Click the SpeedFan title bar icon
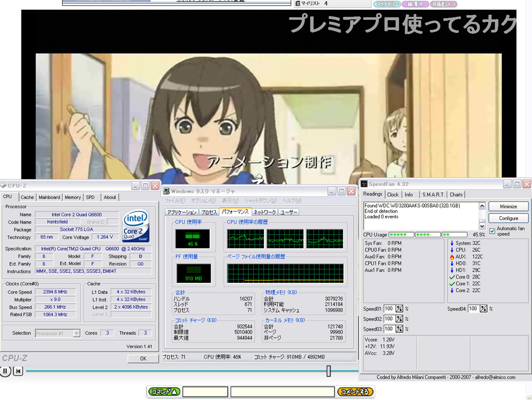Image resolution: width=532 pixels, height=400 pixels. [364, 184]
